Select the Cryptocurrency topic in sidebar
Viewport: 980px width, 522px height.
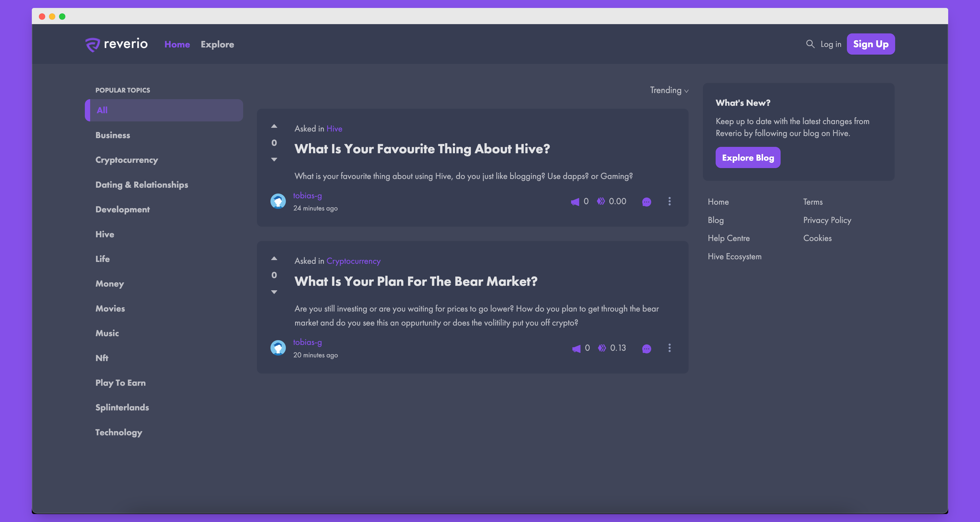(127, 160)
